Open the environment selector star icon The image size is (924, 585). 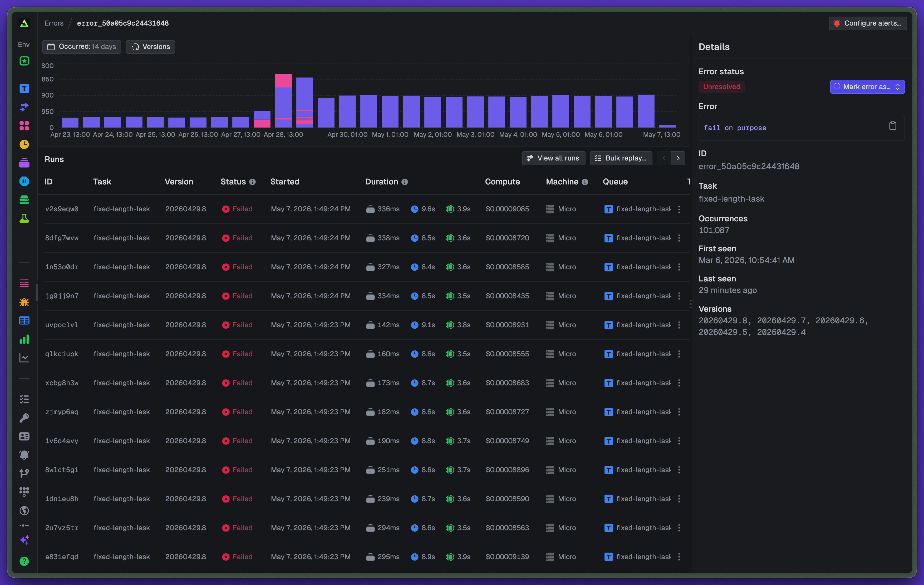click(24, 61)
